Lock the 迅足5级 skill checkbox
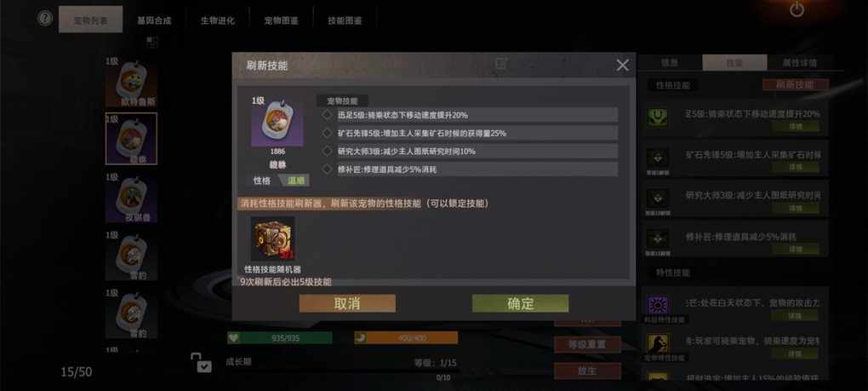868x391 pixels. [327, 115]
